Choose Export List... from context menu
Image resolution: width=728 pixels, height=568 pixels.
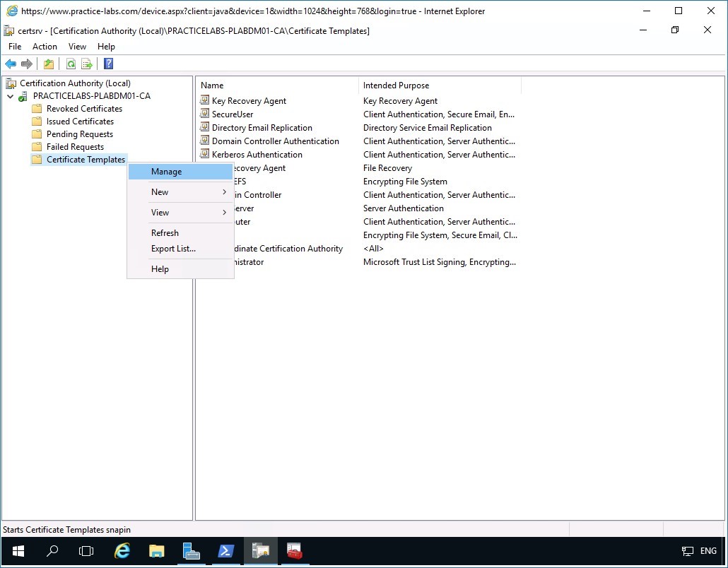coord(181,249)
